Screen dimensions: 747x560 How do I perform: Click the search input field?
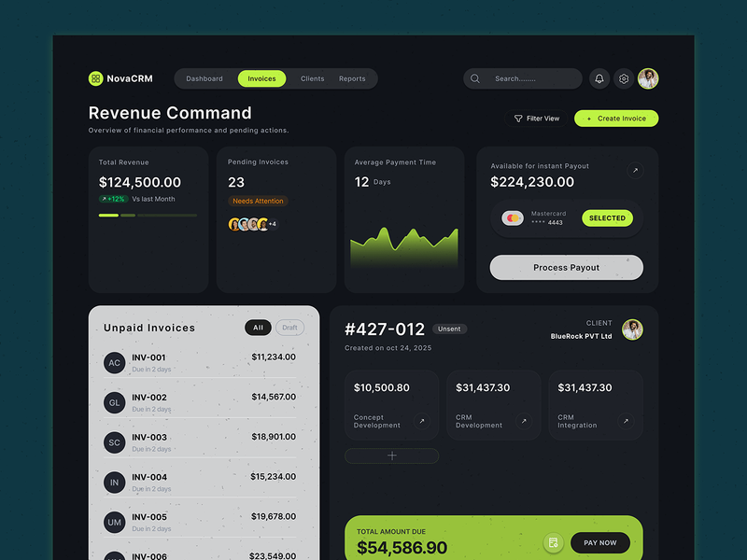[x=523, y=78]
